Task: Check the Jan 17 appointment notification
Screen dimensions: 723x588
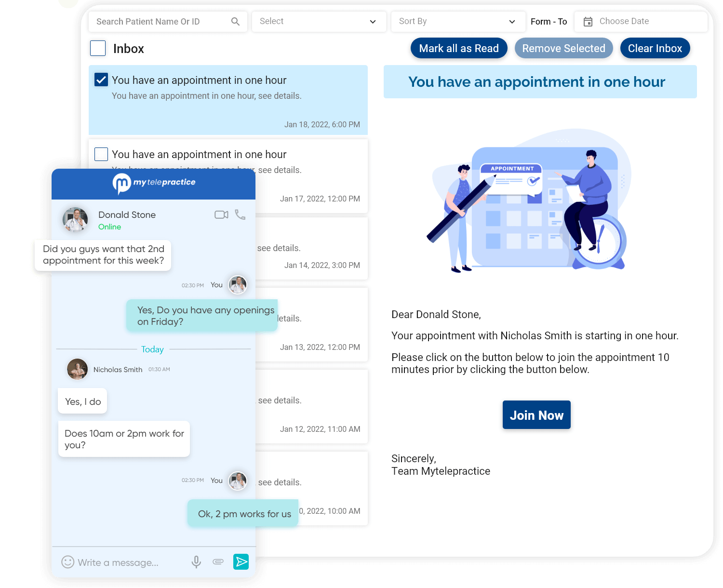Action: click(101, 154)
